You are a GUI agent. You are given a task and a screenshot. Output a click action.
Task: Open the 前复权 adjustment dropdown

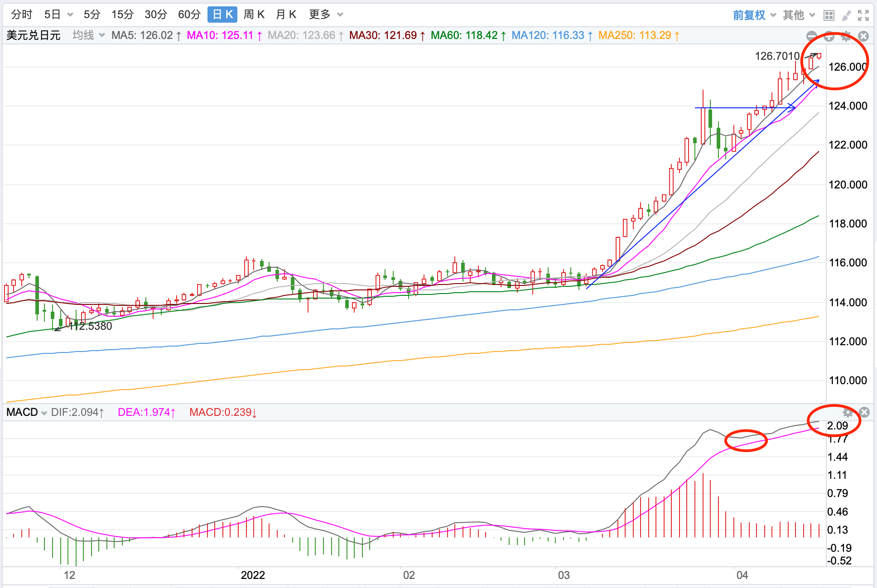click(754, 15)
